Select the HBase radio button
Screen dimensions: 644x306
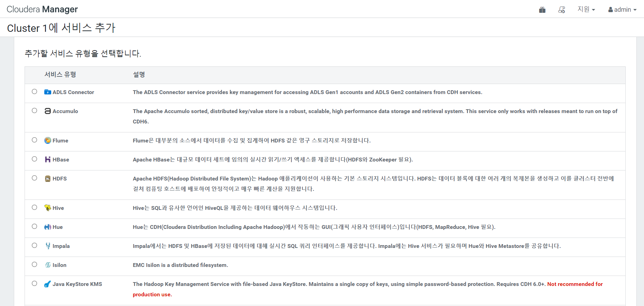pos(35,159)
